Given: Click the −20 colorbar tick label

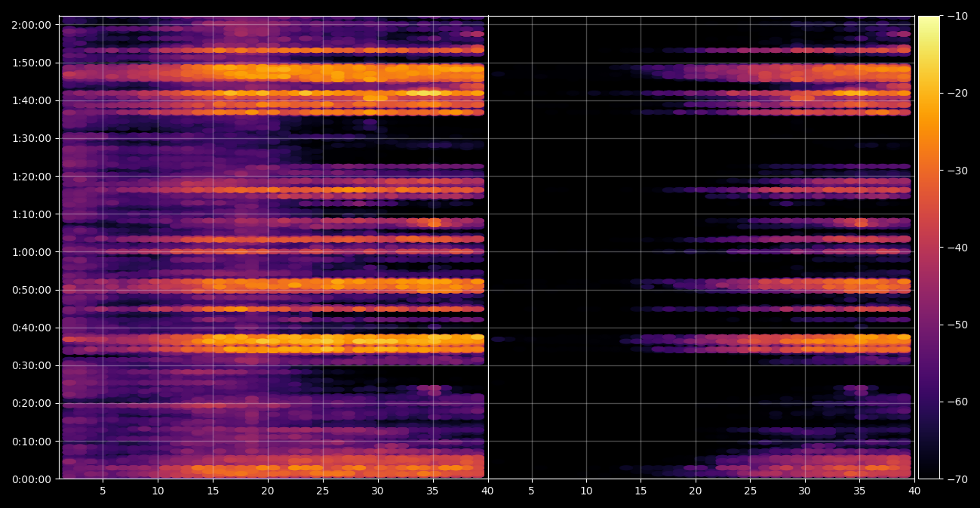Looking at the screenshot, I should (x=957, y=93).
